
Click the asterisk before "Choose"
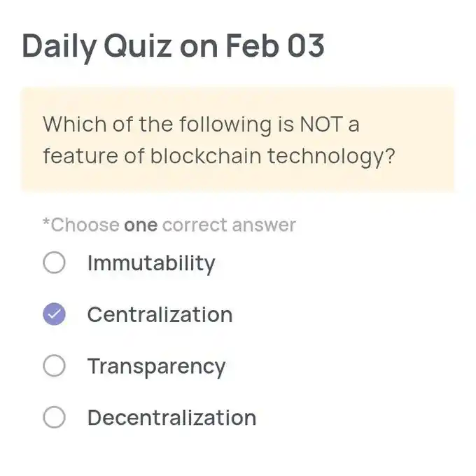coord(46,223)
